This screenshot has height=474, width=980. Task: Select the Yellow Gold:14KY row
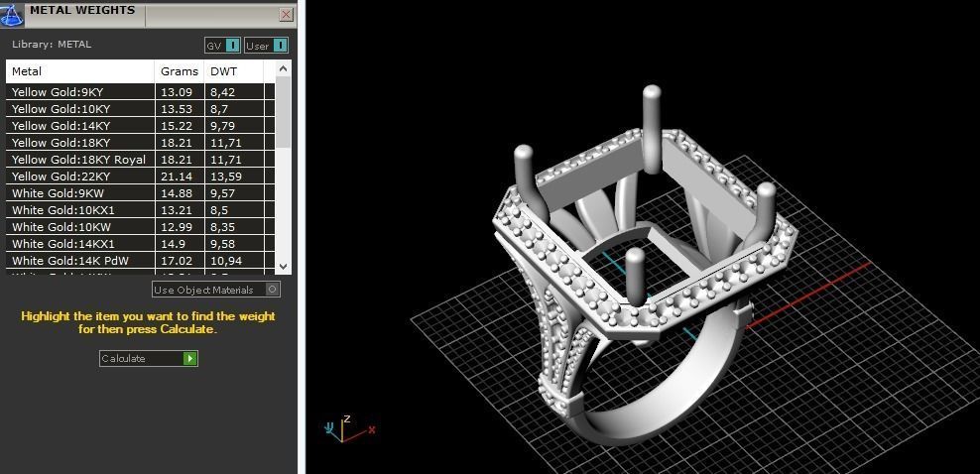coord(140,126)
